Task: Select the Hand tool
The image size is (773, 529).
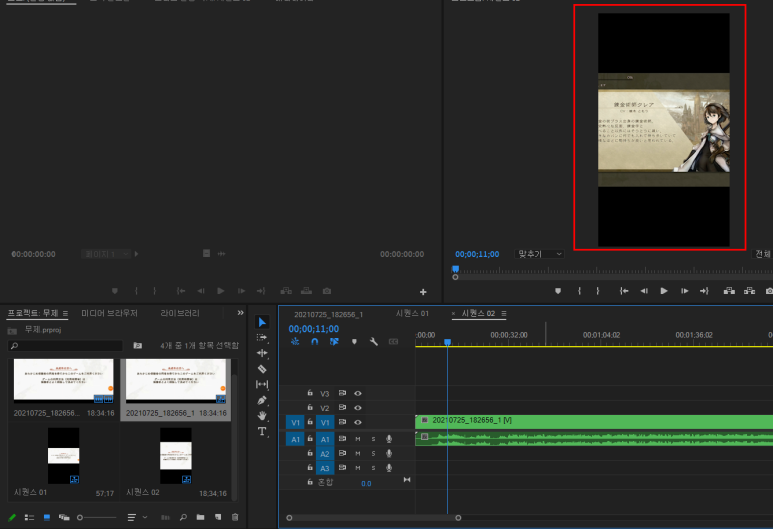Action: (262, 416)
